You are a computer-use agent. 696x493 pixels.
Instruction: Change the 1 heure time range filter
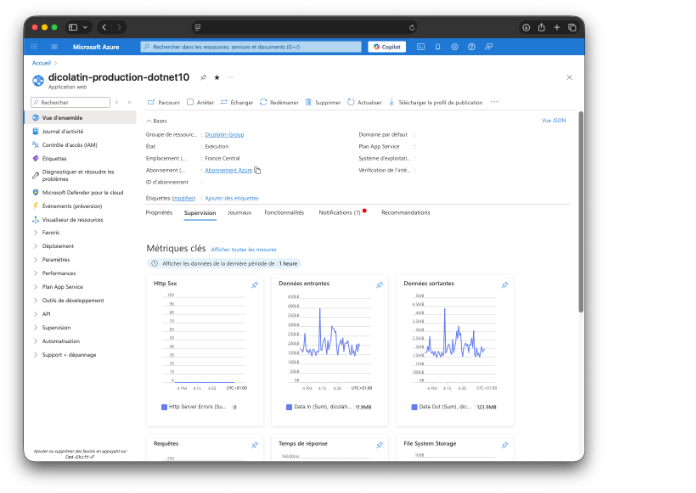[224, 264]
